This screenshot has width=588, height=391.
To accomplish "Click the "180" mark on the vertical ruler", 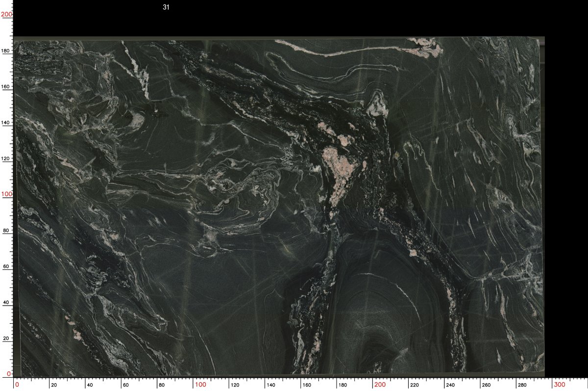I will [6, 51].
